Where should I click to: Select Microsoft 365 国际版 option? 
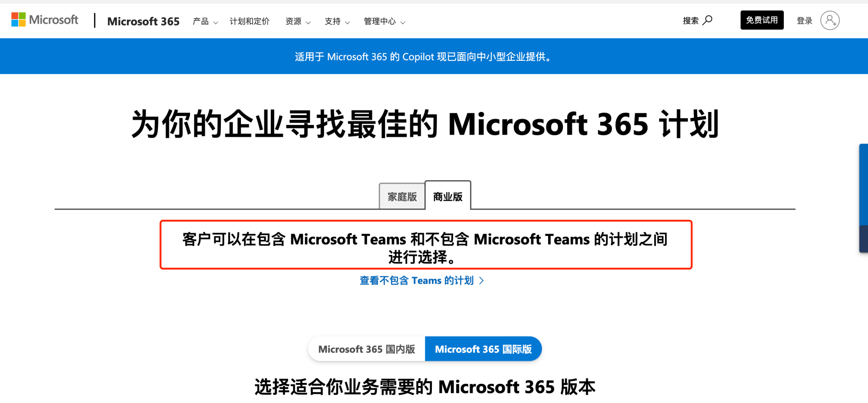(x=483, y=349)
